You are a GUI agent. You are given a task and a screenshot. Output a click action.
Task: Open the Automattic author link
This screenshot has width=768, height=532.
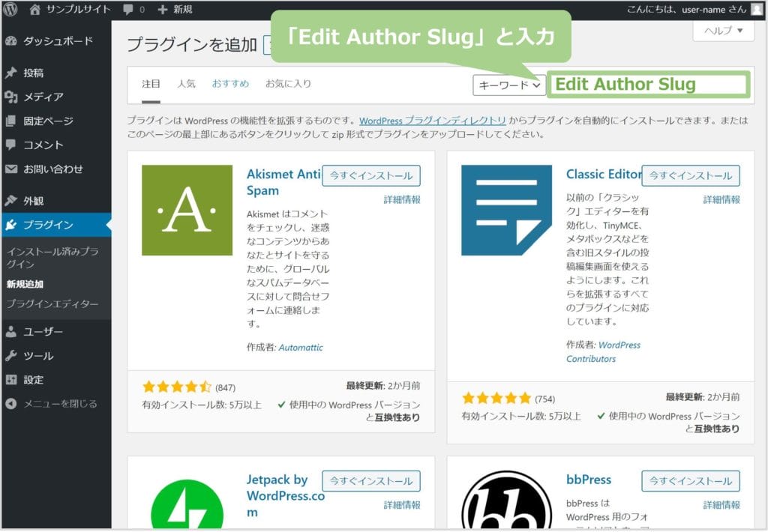301,348
